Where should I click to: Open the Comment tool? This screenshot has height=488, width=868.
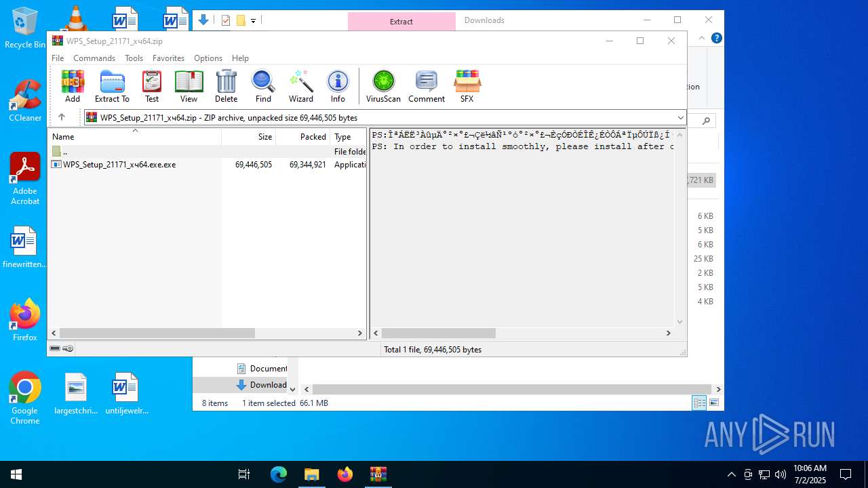(427, 86)
